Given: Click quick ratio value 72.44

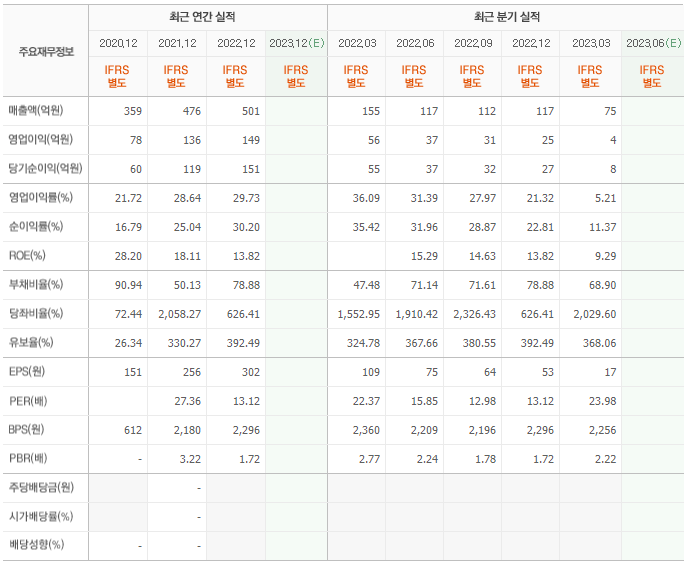Looking at the screenshot, I should [x=128, y=314].
